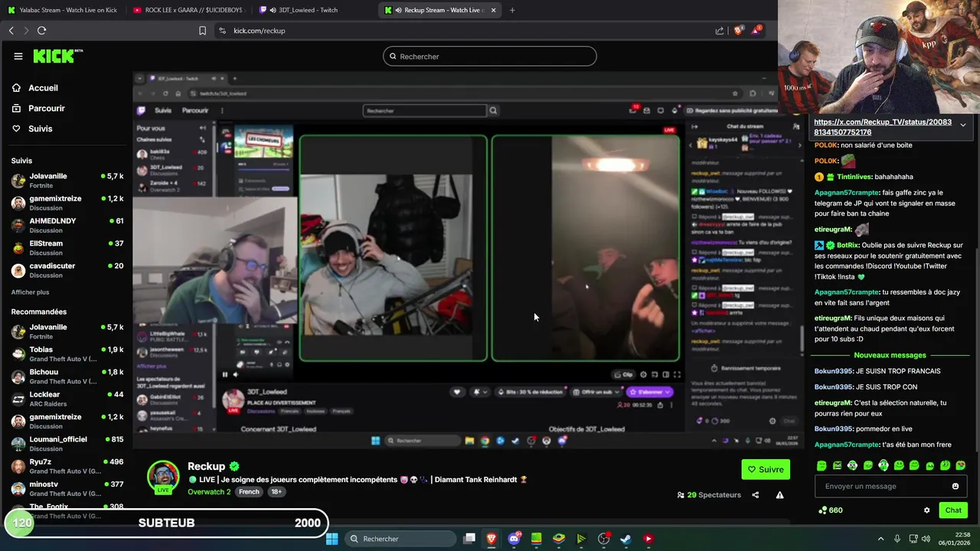
Task: Open cavadiscuter followed channel
Action: pyautogui.click(x=67, y=269)
